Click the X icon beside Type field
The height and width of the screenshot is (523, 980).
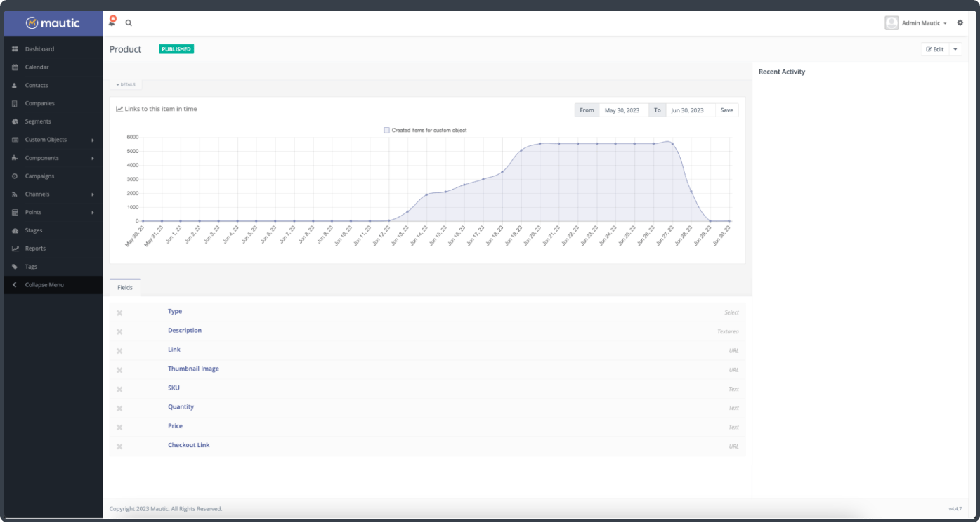(119, 313)
